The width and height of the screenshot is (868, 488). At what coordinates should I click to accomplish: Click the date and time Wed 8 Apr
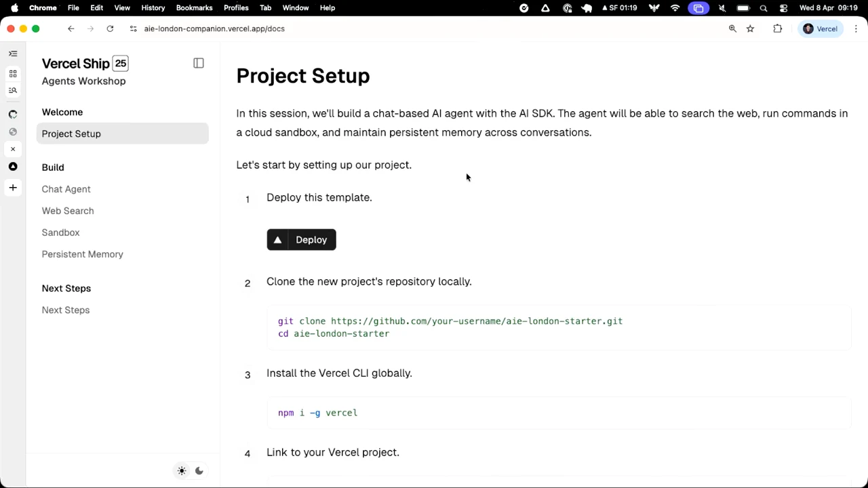click(829, 8)
